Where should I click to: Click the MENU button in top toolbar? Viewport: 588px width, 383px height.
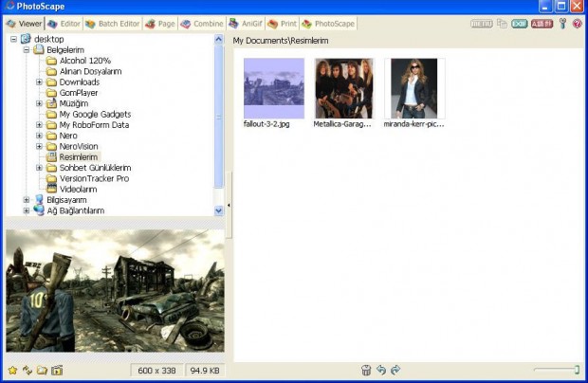(x=482, y=24)
